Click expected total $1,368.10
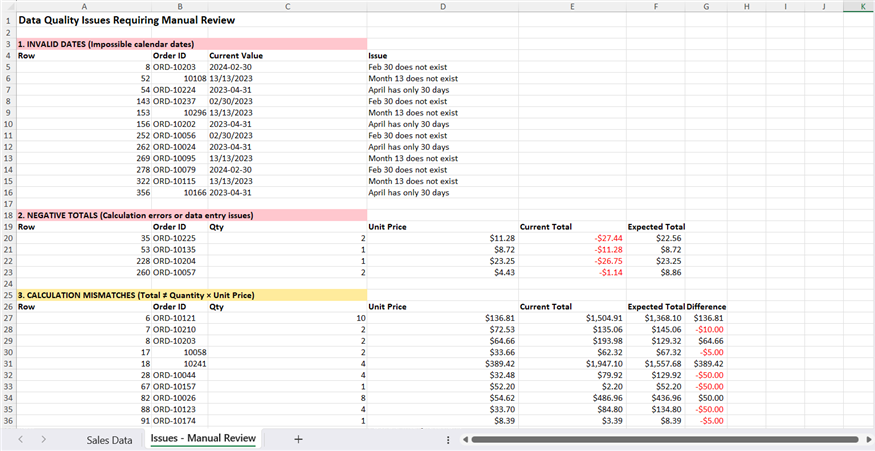 coord(663,318)
